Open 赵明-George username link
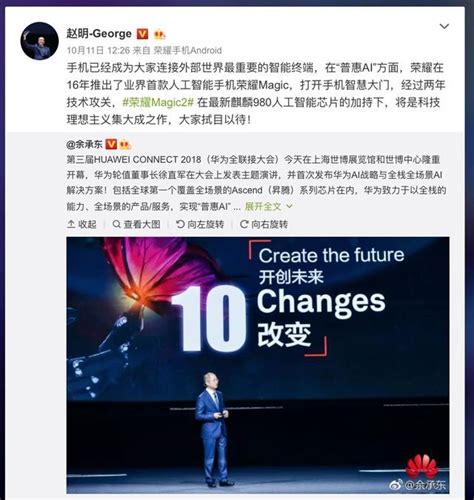474x500 pixels. point(99,33)
